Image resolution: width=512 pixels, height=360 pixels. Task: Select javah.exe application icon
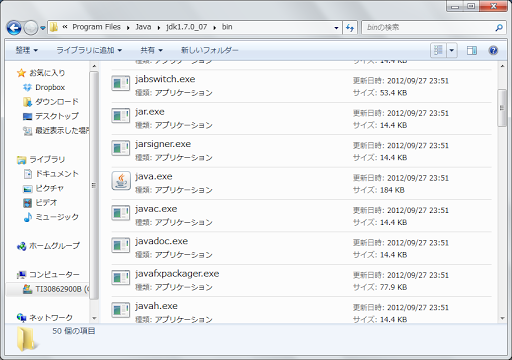click(x=120, y=310)
